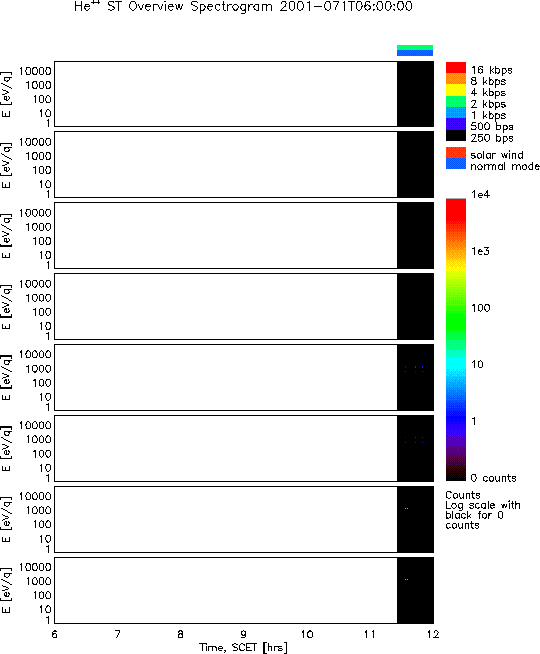
Task: Select the blue 1 kbps legend swatch
Action: (456, 113)
